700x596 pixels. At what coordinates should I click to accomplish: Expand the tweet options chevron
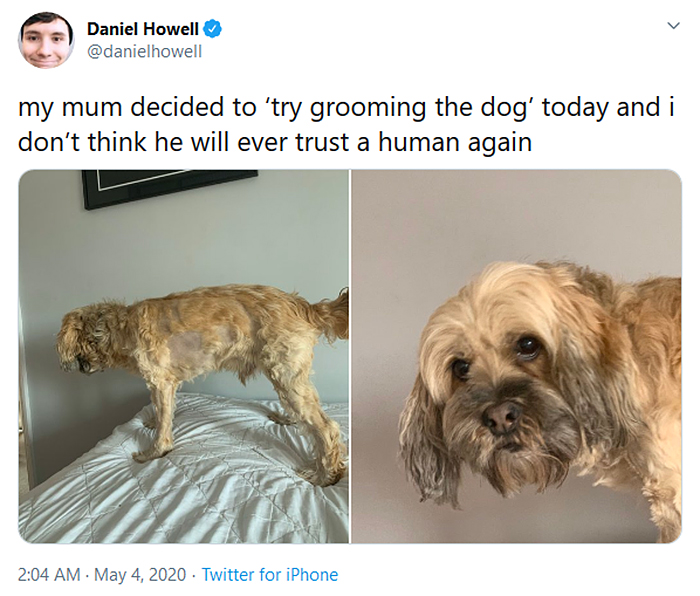[x=673, y=25]
